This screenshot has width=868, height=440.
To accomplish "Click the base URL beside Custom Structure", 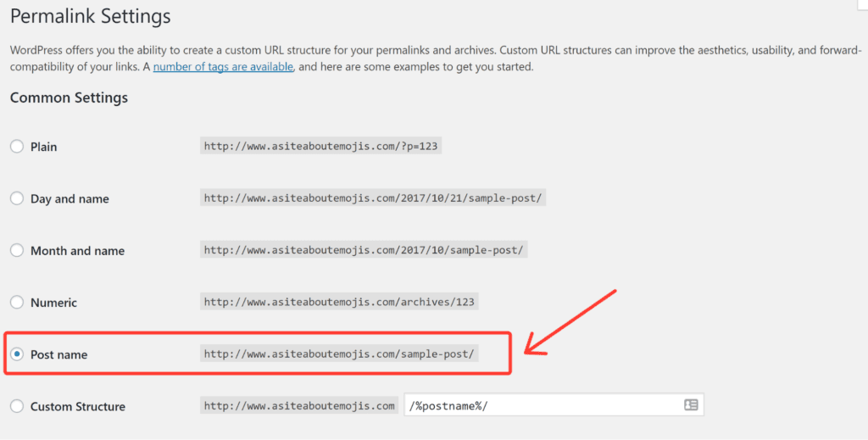I will [299, 406].
